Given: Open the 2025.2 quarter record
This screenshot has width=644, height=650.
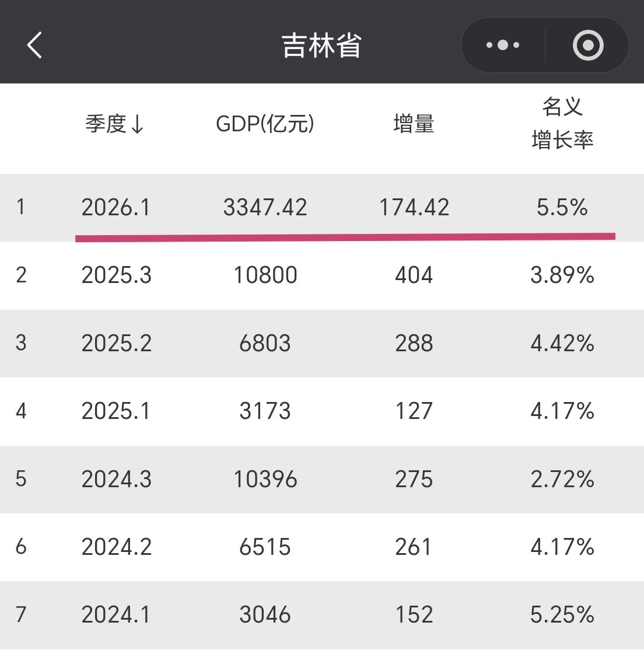Looking at the screenshot, I should tap(322, 344).
